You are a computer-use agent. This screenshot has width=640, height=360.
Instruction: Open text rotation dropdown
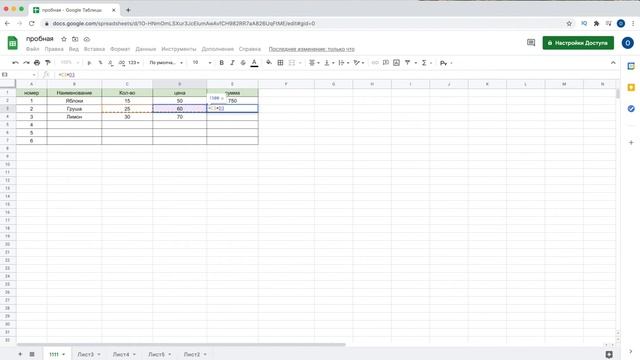[x=359, y=63]
